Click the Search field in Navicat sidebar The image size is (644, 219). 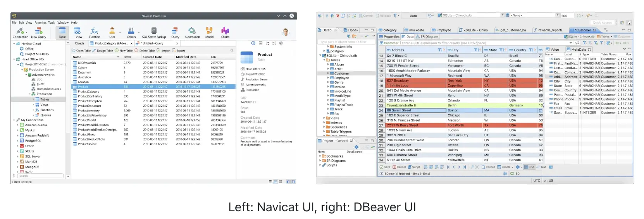(x=41, y=176)
